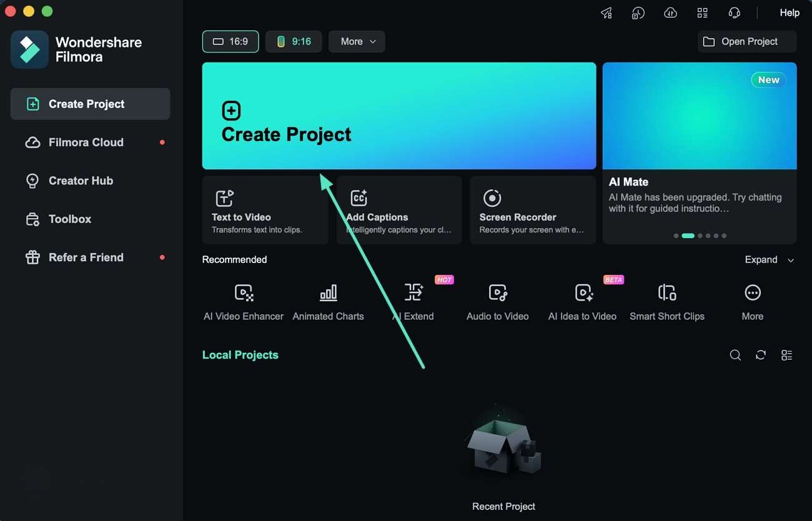Open the four-squares grid icon in the top bar
Image resolution: width=812 pixels, height=521 pixels.
(703, 13)
